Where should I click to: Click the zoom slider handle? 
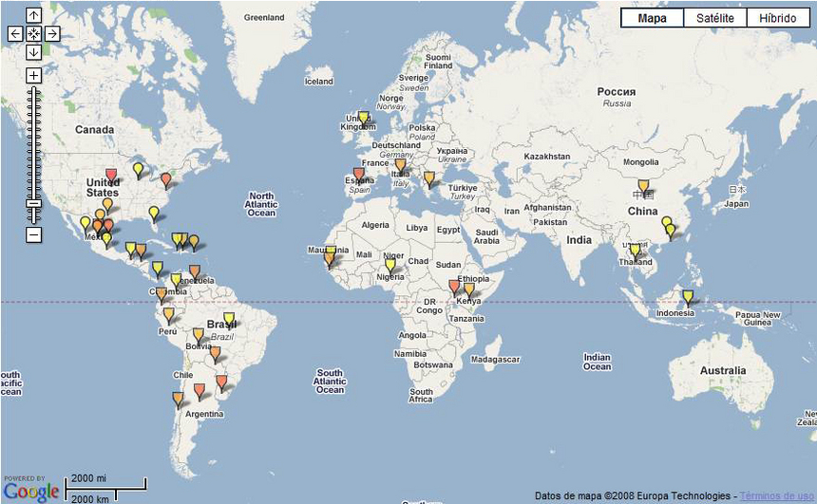pos(33,203)
